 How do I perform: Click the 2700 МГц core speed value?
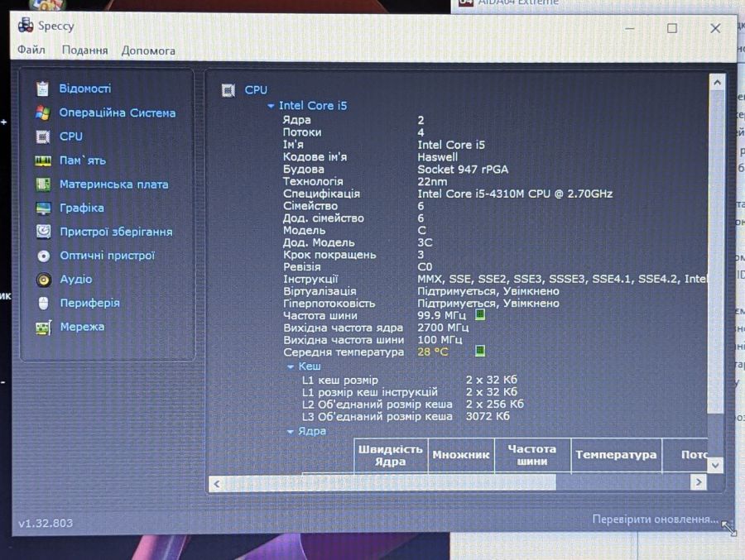(x=443, y=328)
